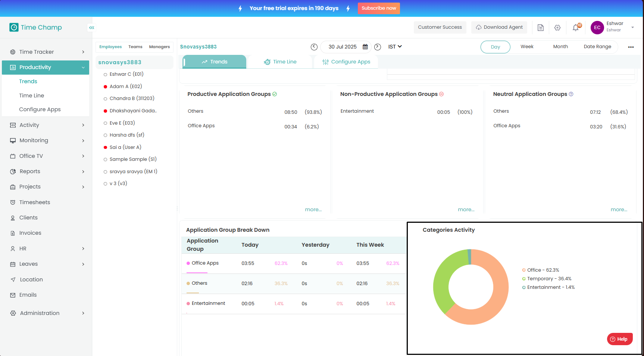Image resolution: width=644 pixels, height=356 pixels.
Task: Switch to the Managers tab
Action: point(159,47)
